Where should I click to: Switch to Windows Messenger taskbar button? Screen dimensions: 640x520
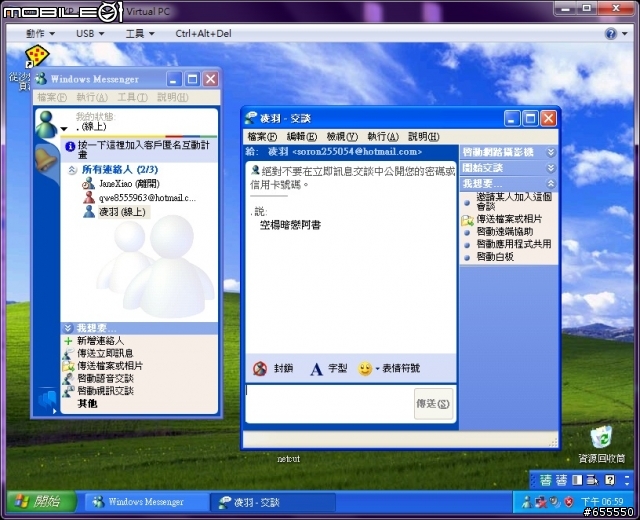coord(146,502)
